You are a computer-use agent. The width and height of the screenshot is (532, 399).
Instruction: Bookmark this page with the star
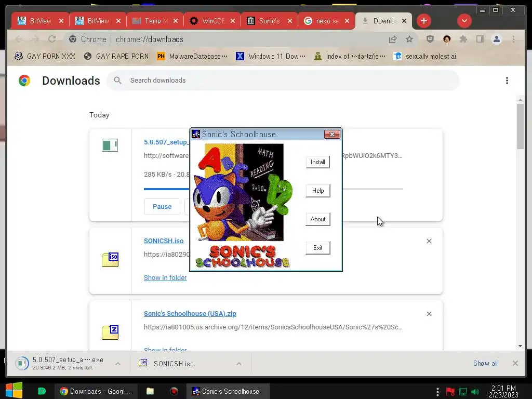409,39
